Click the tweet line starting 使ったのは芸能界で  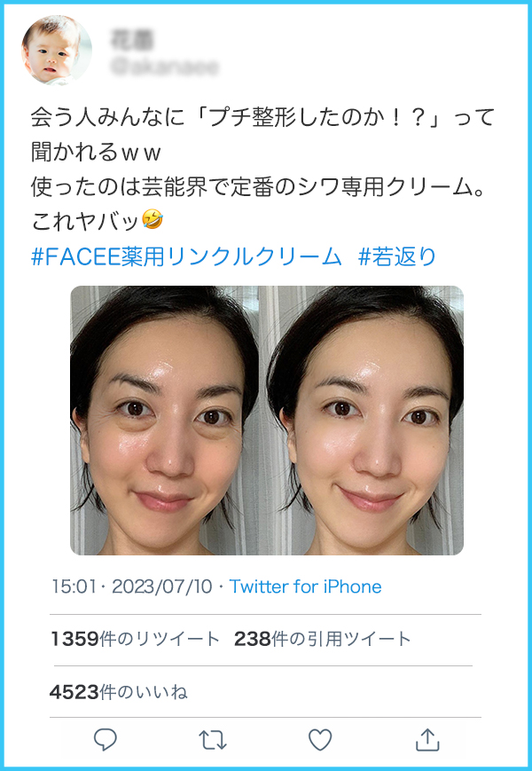point(258,187)
